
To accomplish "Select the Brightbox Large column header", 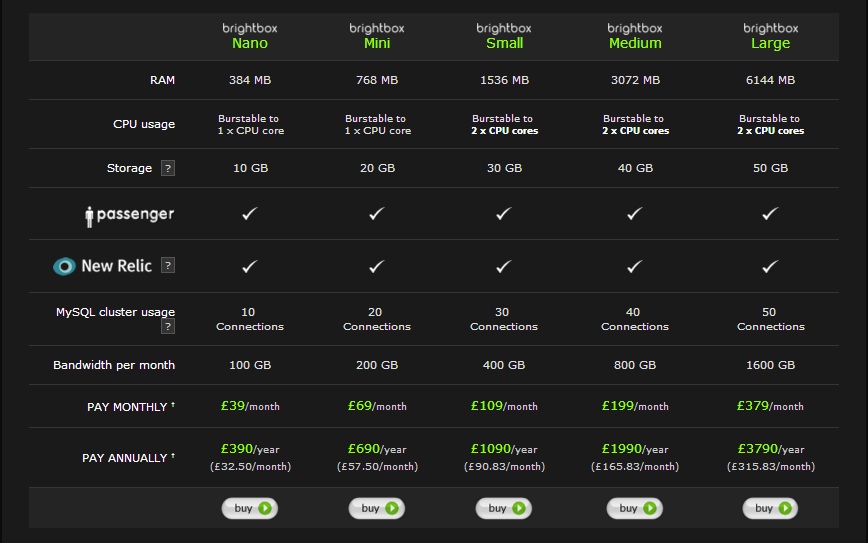I will (770, 36).
